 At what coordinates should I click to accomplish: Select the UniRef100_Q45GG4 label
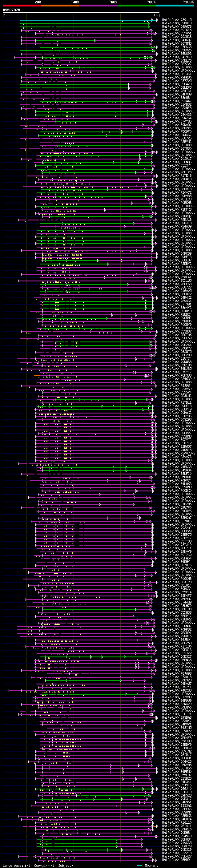(x=177, y=470)
